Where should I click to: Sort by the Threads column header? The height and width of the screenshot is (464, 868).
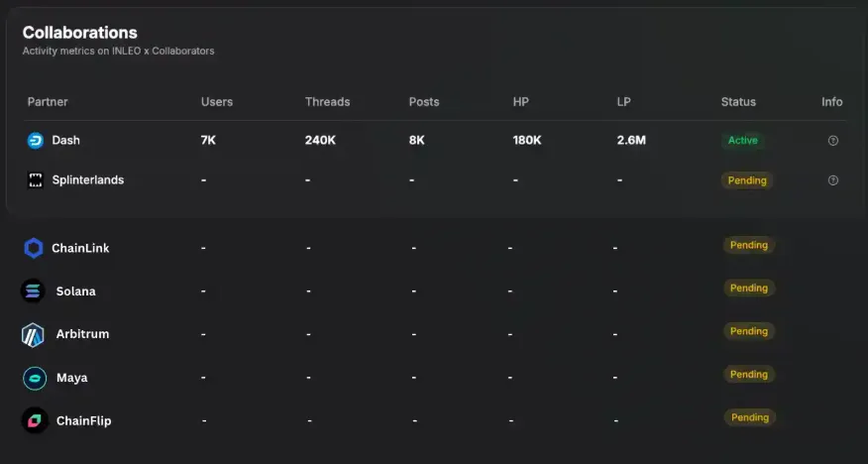[327, 102]
